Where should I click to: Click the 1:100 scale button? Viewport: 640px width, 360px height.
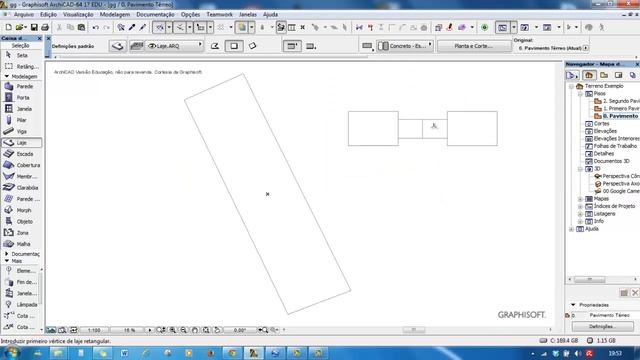tap(94, 330)
